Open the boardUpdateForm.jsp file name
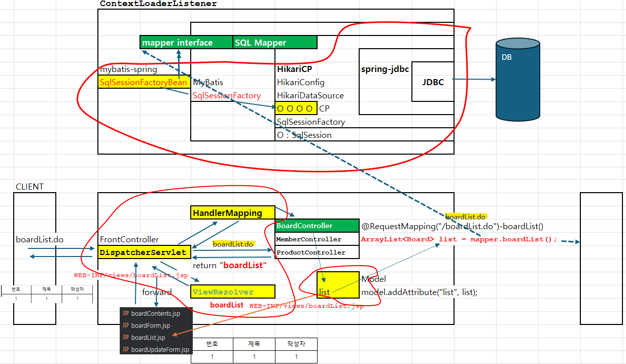 160,350
